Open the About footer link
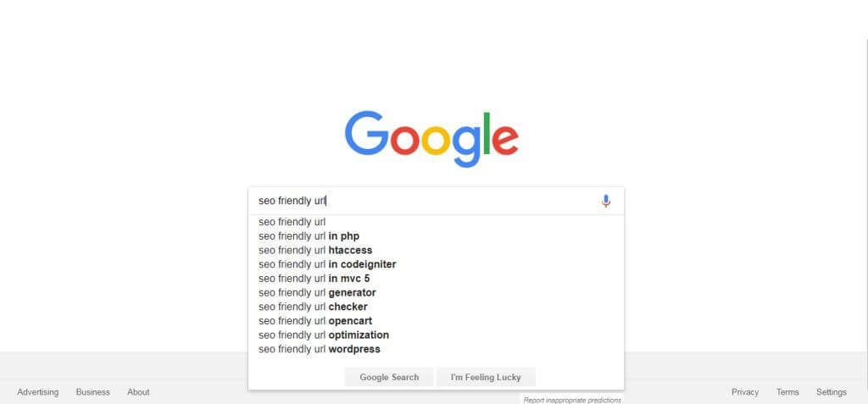This screenshot has height=404, width=868. 138,392
